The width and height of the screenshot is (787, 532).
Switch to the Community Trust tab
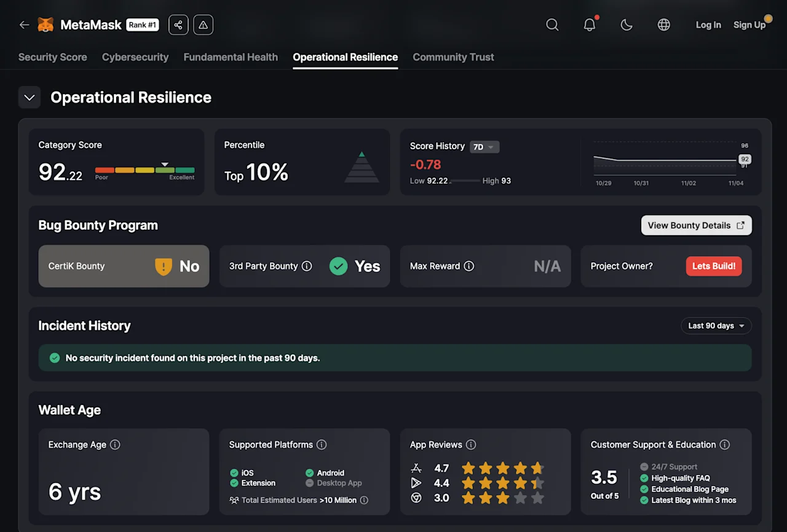click(x=453, y=57)
